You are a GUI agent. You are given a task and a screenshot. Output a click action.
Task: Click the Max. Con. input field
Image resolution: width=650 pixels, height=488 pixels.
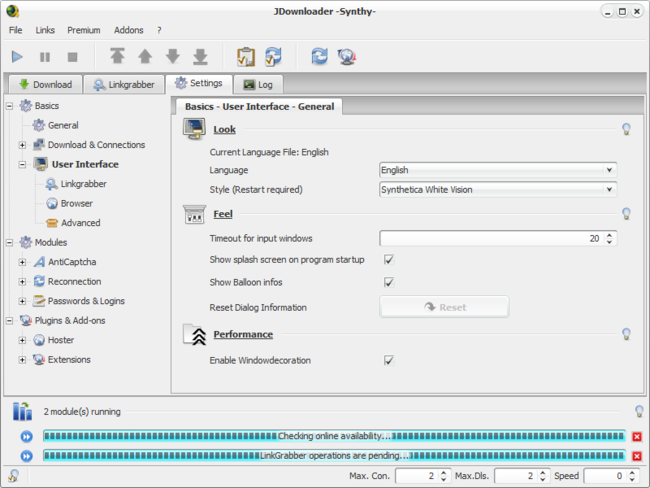click(416, 476)
